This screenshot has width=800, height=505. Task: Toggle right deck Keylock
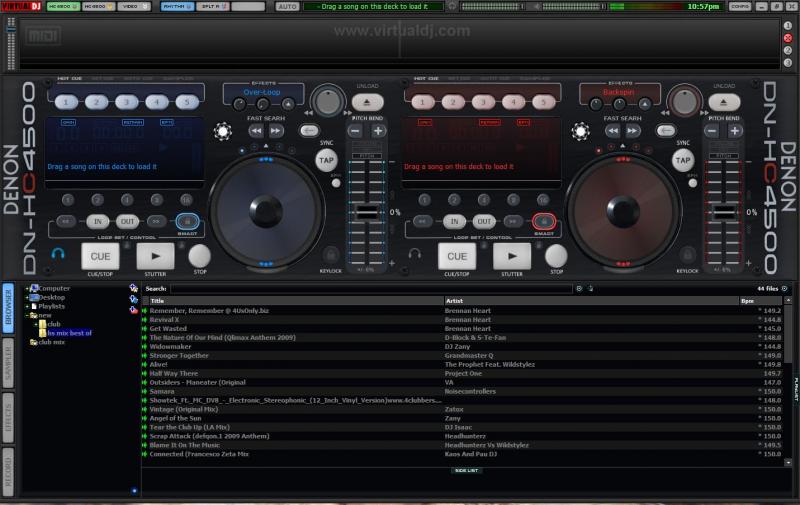(x=687, y=254)
